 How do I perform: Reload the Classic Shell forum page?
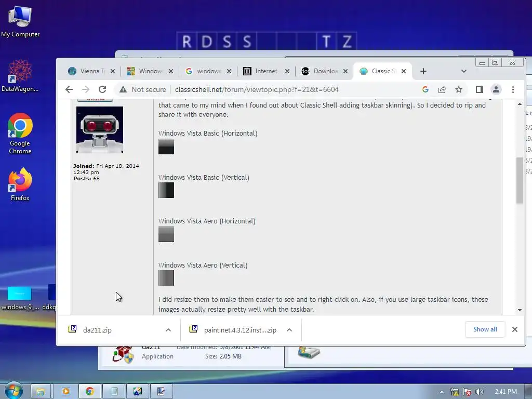pos(102,89)
